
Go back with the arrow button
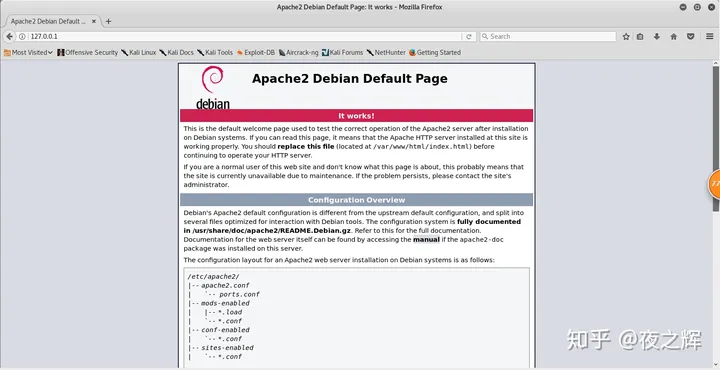[x=9, y=36]
